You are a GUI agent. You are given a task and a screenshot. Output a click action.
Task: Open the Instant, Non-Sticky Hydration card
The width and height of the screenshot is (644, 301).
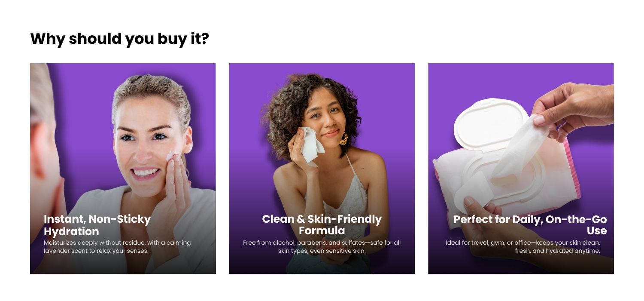(x=123, y=169)
